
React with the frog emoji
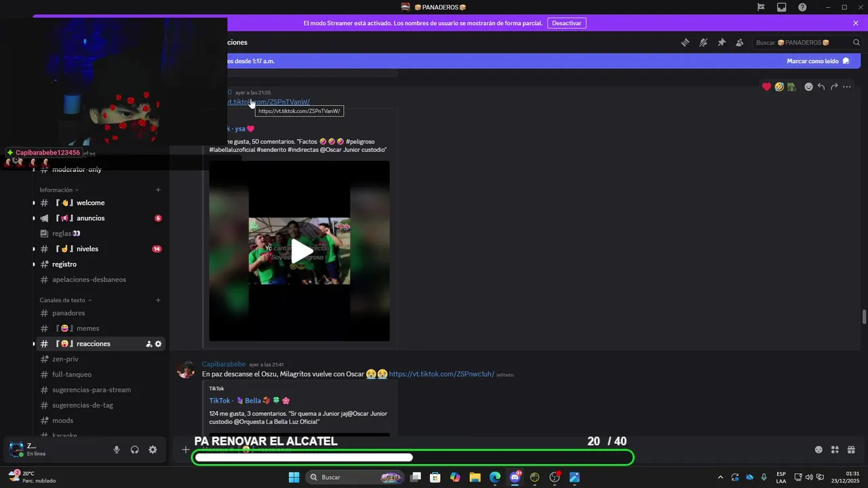(791, 87)
